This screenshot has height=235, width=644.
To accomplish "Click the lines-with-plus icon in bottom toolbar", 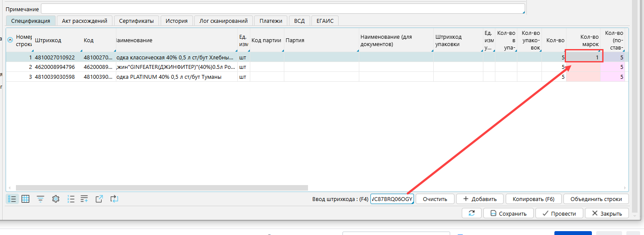I will click(84, 199).
